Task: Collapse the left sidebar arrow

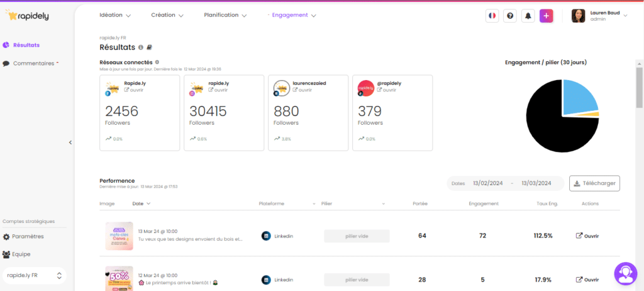Action: 70,142
